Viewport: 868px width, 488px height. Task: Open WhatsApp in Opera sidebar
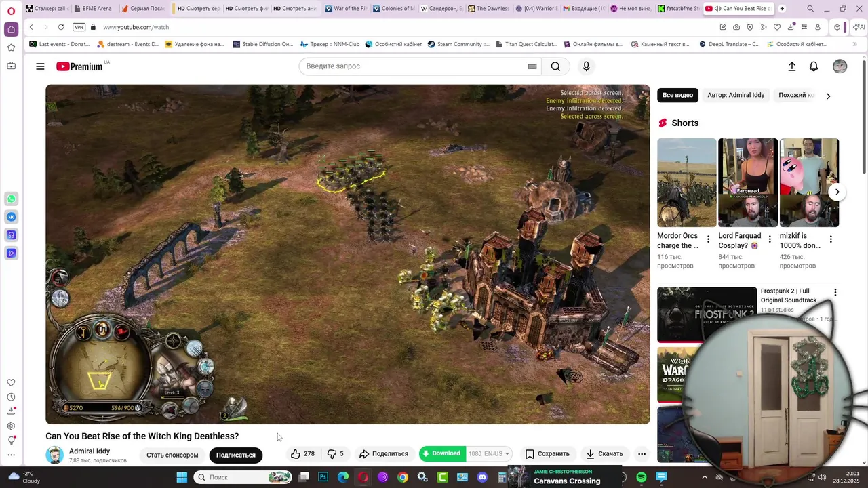point(11,199)
